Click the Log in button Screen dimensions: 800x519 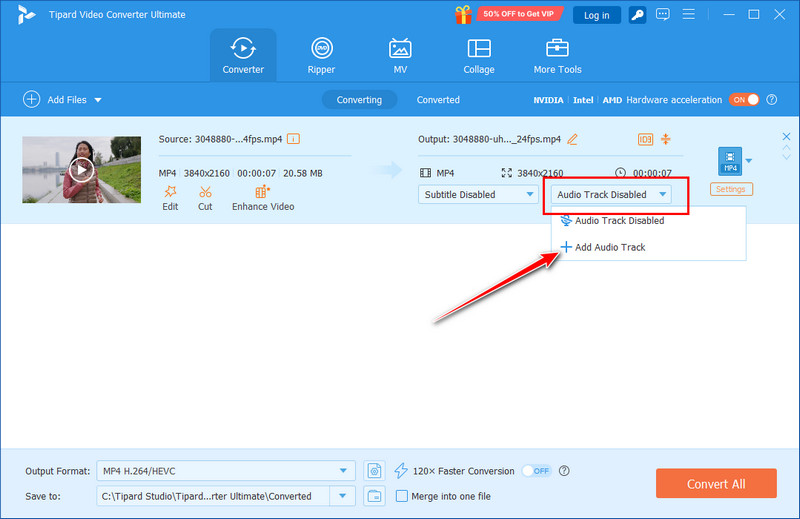[597, 15]
